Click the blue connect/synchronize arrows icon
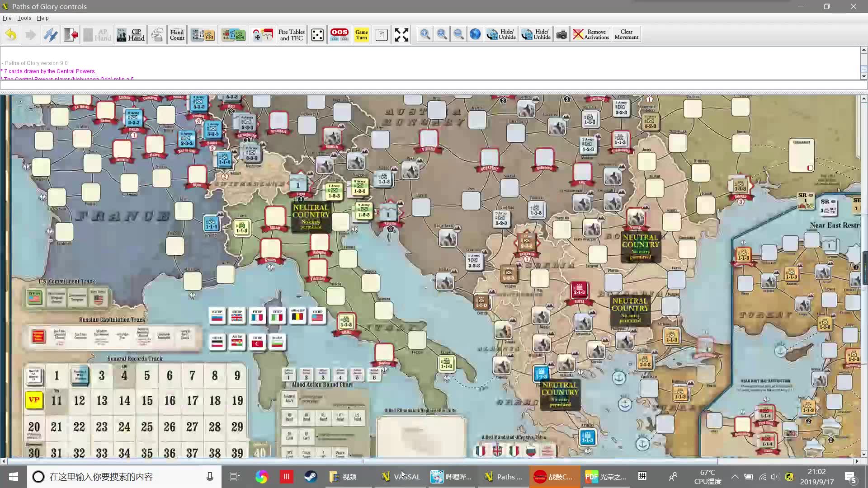The image size is (868, 488). (x=50, y=35)
